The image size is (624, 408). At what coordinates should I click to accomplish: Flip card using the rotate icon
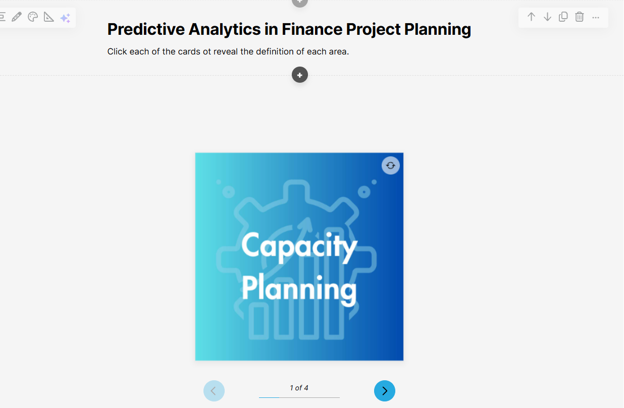tap(390, 166)
